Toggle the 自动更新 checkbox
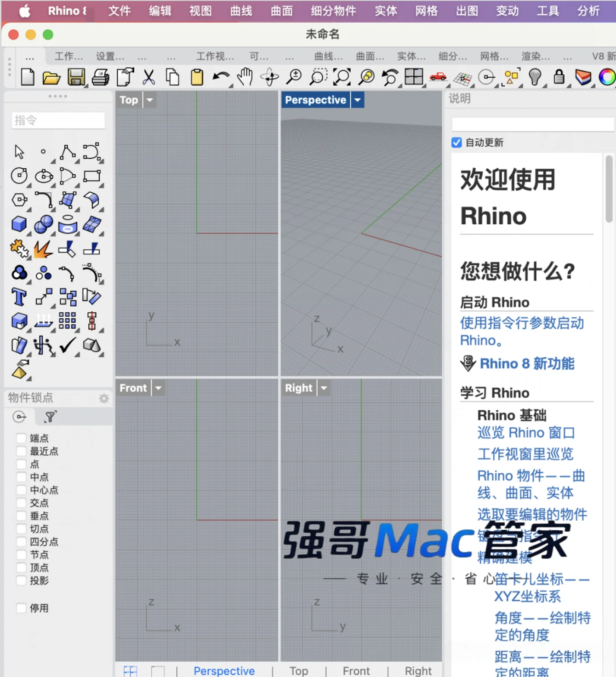 456,143
